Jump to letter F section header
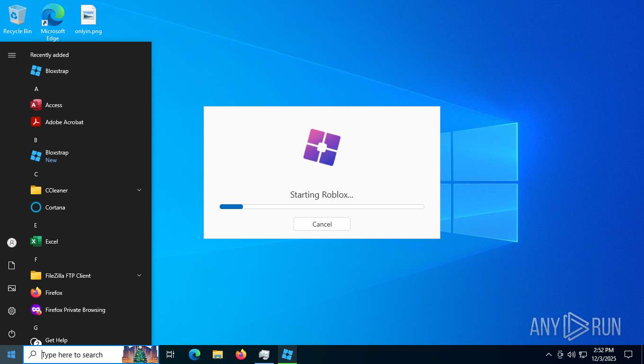644x364 pixels. coord(36,260)
